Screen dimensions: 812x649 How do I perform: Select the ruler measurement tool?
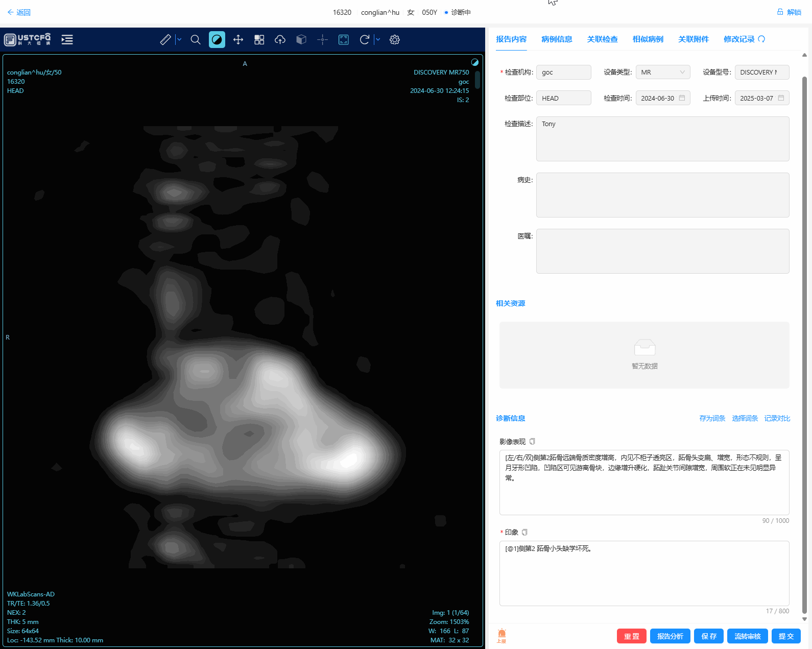[x=165, y=39]
